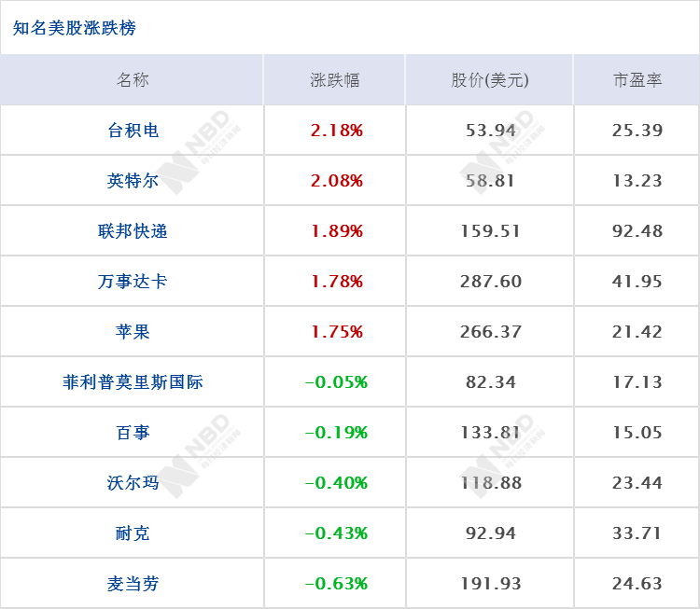This screenshot has width=700, height=609.
Task: Open the 沃尔玛 stock link
Action: [133, 483]
